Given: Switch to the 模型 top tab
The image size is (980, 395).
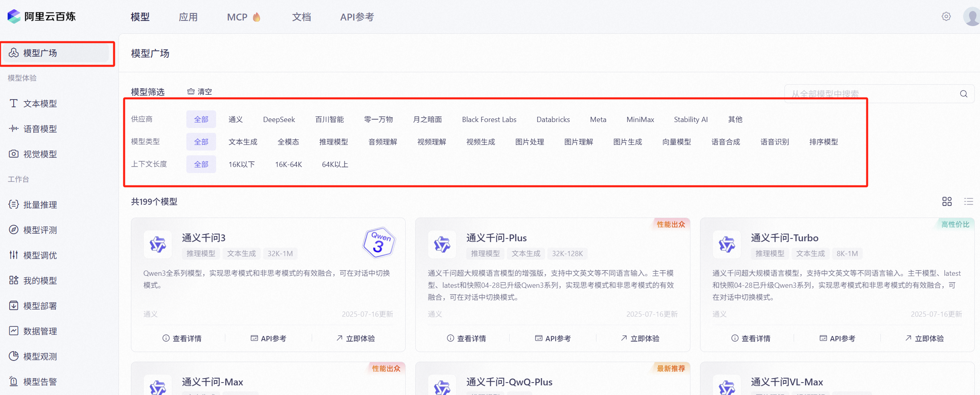Looking at the screenshot, I should tap(140, 17).
